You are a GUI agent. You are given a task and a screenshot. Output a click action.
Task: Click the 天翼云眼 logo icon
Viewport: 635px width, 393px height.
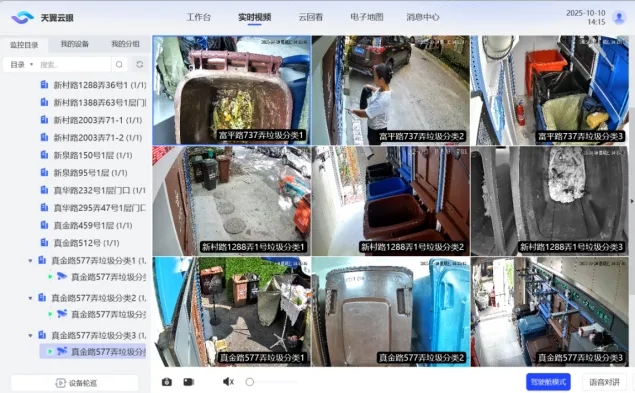22,17
